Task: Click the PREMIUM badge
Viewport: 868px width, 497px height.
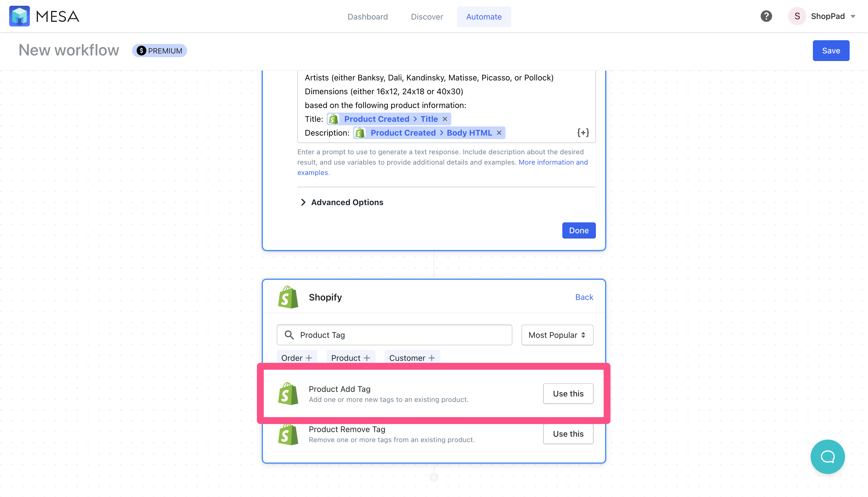Action: click(159, 51)
